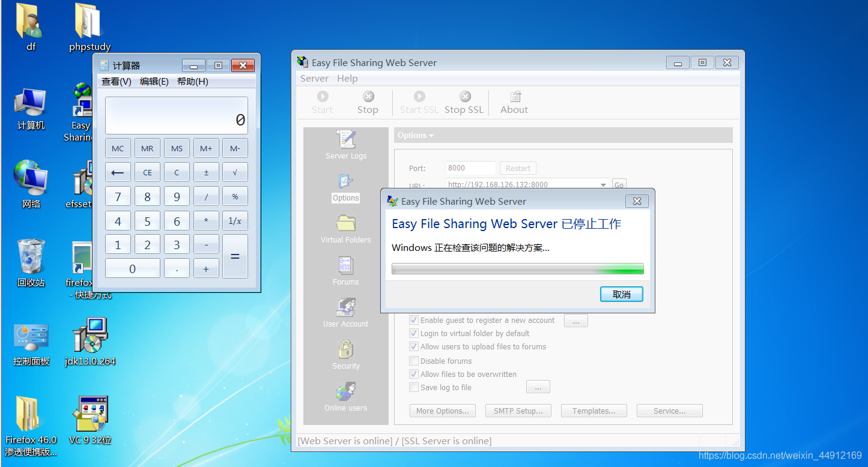
Task: Open the About toolbar item
Action: [x=514, y=102]
